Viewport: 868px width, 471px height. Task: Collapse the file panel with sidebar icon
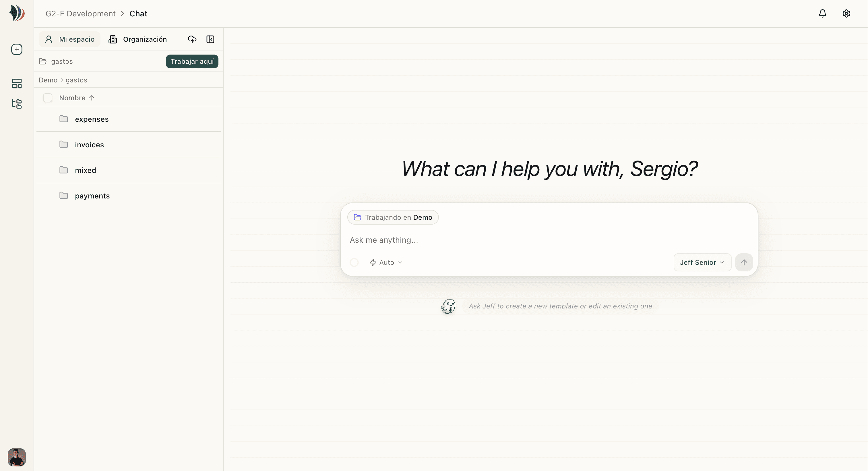210,39
